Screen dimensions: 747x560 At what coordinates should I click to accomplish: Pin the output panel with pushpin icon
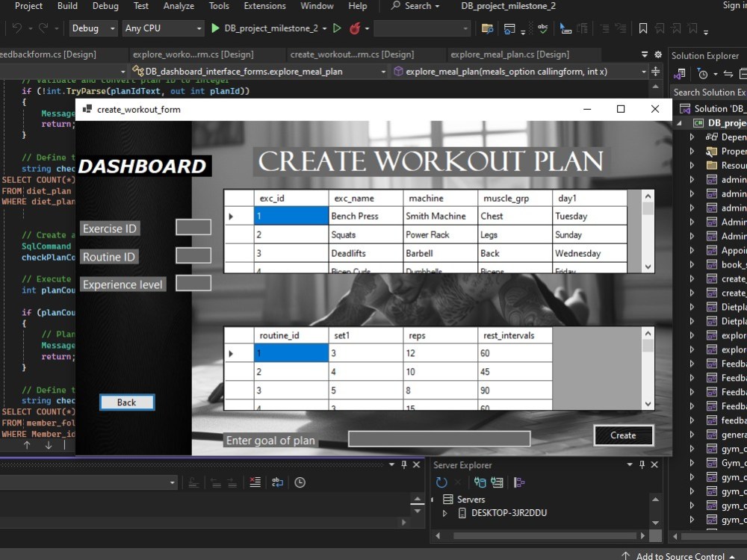tap(404, 464)
